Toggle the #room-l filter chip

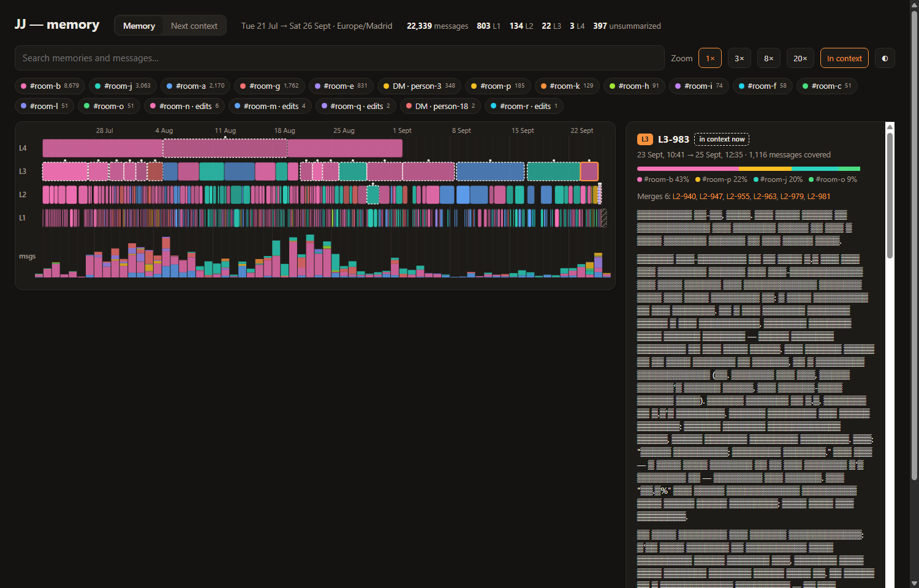tap(45, 106)
